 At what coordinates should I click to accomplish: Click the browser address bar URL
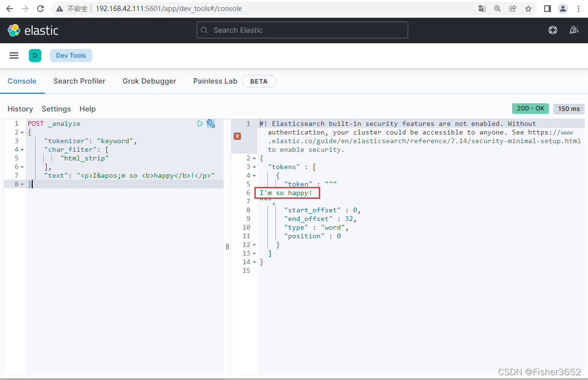(x=169, y=9)
